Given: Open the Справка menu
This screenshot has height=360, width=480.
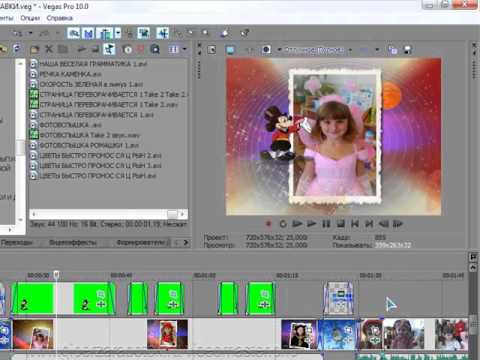Looking at the screenshot, I should (59, 18).
